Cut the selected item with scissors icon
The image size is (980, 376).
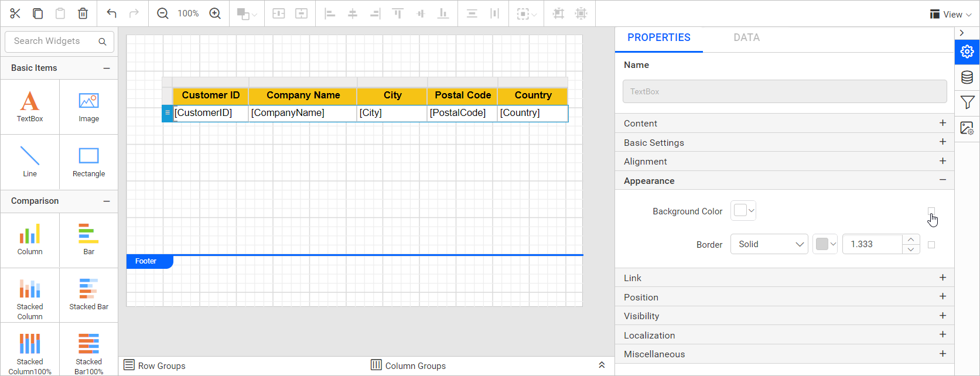(15, 13)
